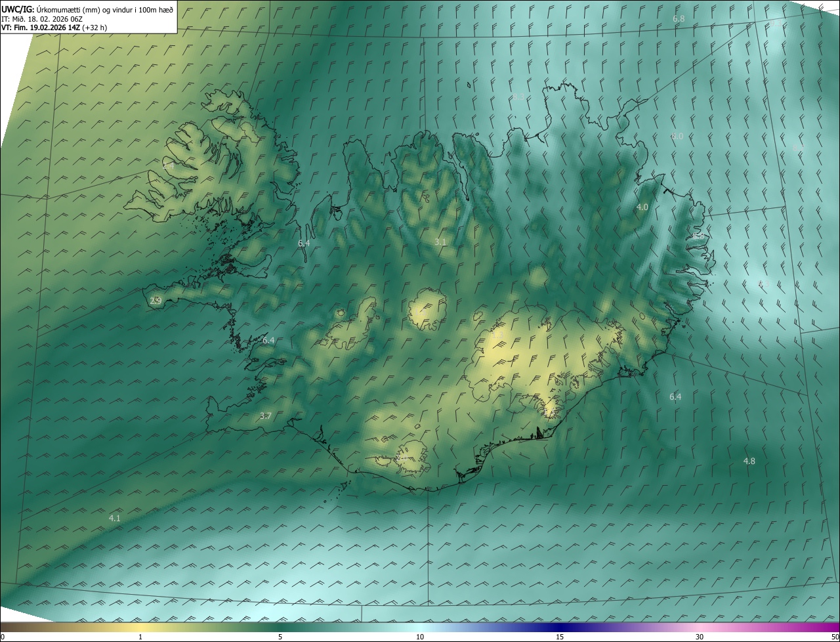Click the 3.1 value label on the map

(x=440, y=242)
